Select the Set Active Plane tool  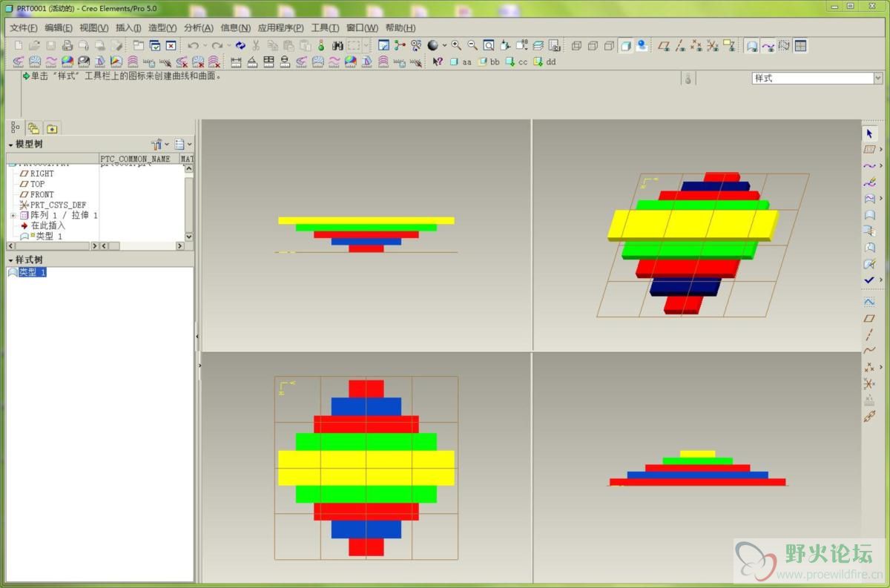869,149
